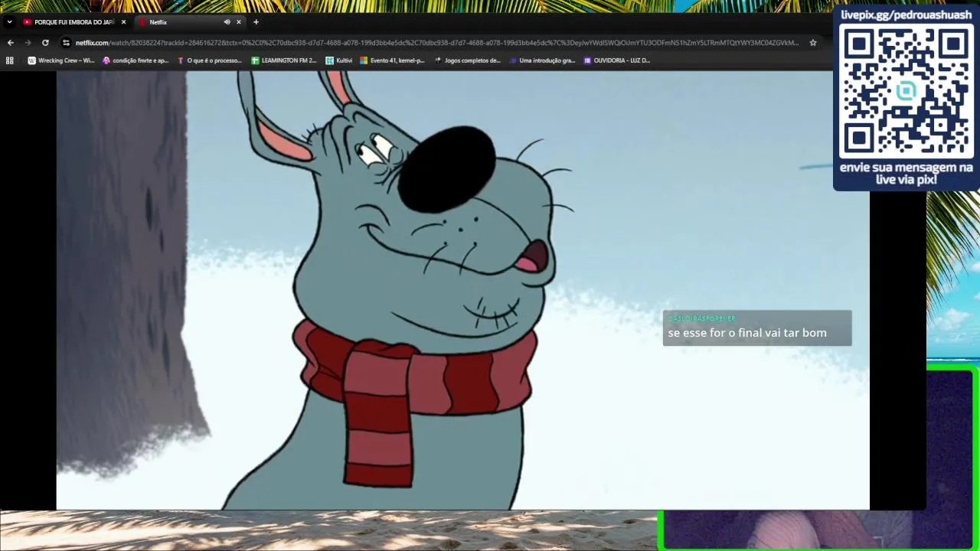Open a new browser tab
Viewport: 980px width, 551px height.
[x=256, y=22]
